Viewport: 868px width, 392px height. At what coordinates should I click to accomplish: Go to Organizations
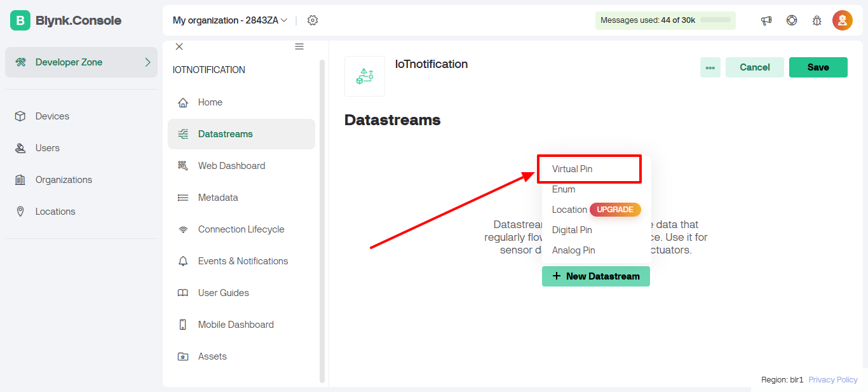81,180
